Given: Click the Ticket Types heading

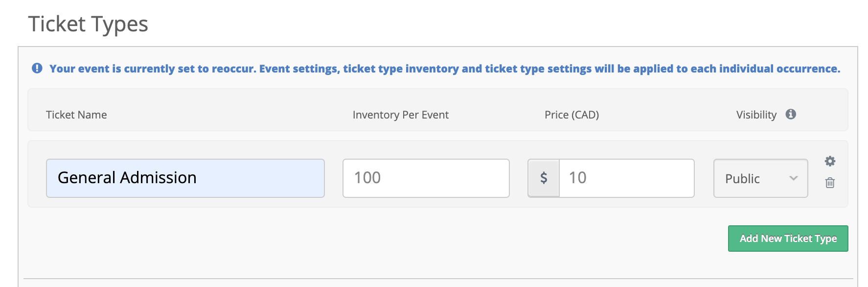Looking at the screenshot, I should pos(88,24).
